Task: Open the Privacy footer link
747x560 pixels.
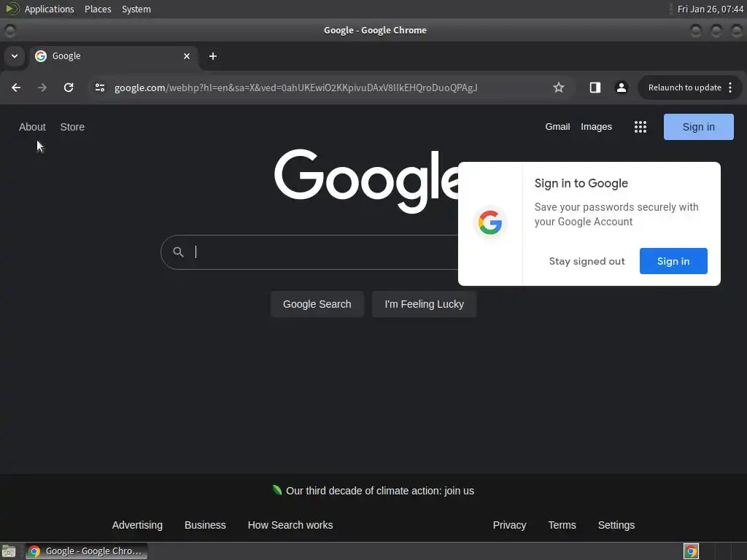Action: click(x=509, y=525)
